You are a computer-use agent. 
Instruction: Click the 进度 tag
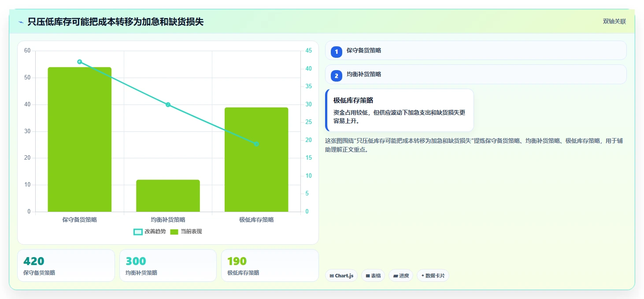click(x=401, y=276)
